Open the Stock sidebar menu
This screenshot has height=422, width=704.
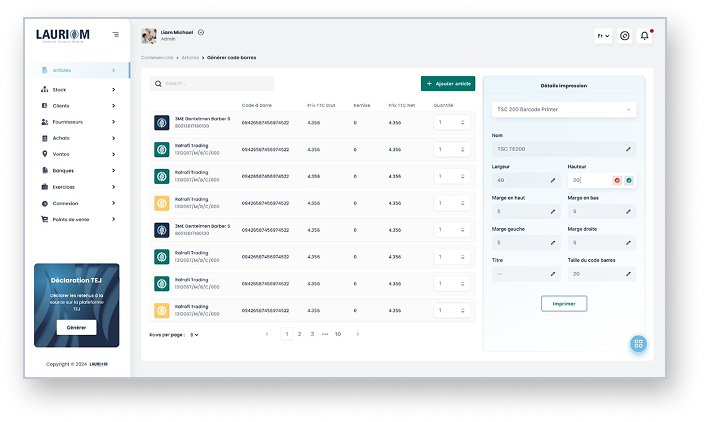point(79,90)
